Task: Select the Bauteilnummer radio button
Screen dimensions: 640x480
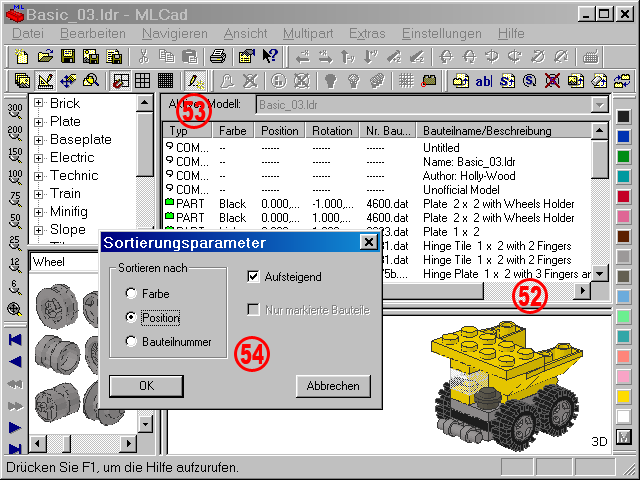Action: [131, 341]
